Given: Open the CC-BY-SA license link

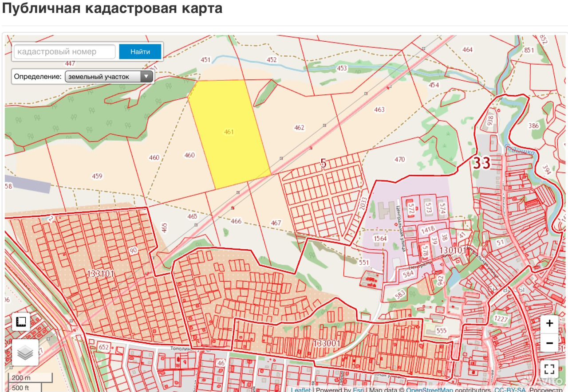Looking at the screenshot, I should pos(510,390).
